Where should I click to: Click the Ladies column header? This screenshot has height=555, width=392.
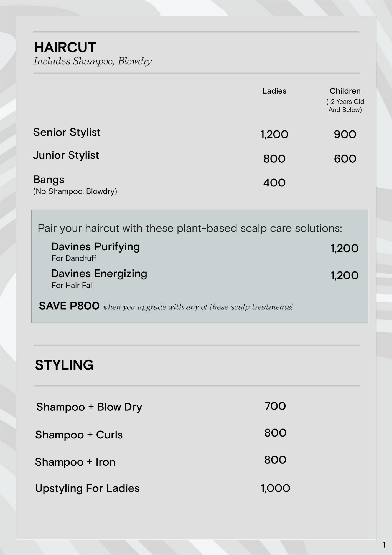click(x=274, y=91)
